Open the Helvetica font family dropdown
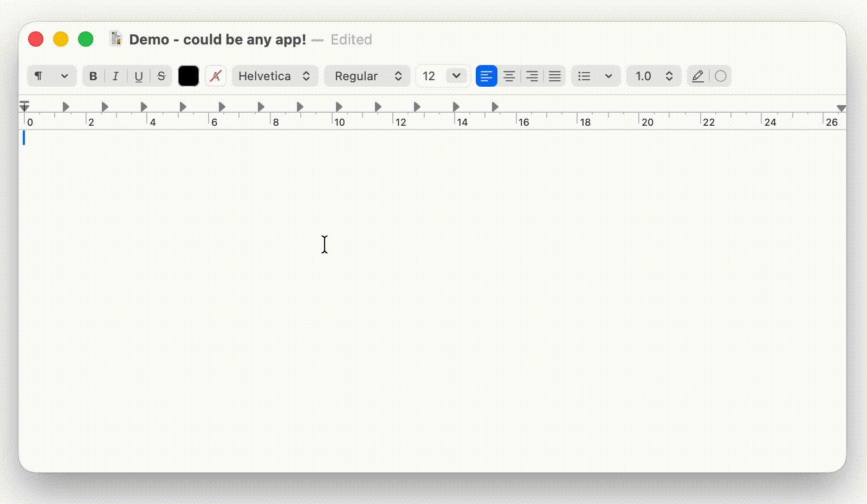The height and width of the screenshot is (504, 867). tap(275, 76)
